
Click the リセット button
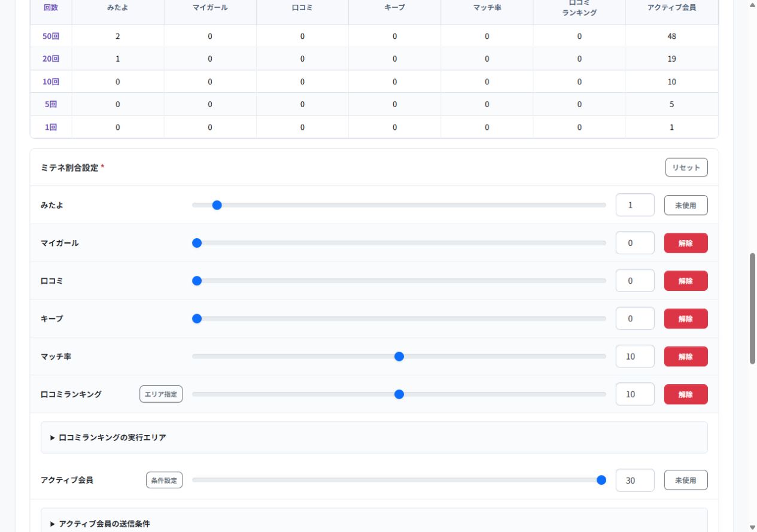pyautogui.click(x=686, y=168)
